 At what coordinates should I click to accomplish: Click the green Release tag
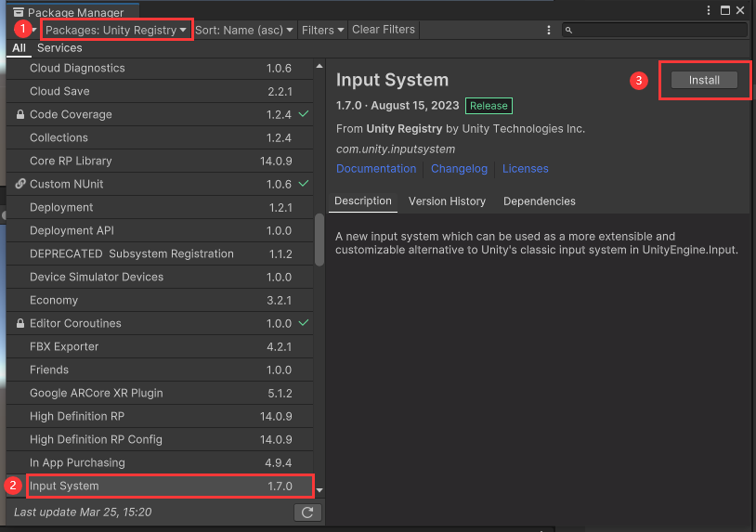click(x=489, y=106)
